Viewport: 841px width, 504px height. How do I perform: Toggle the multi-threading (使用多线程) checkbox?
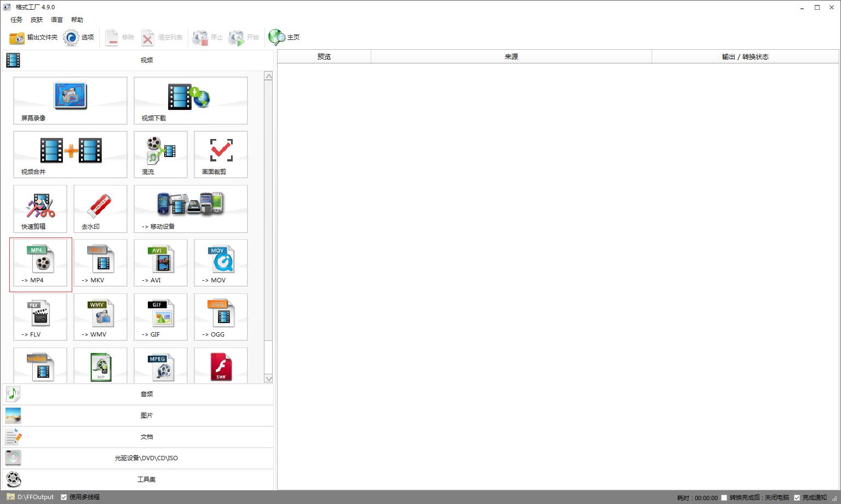[64, 497]
